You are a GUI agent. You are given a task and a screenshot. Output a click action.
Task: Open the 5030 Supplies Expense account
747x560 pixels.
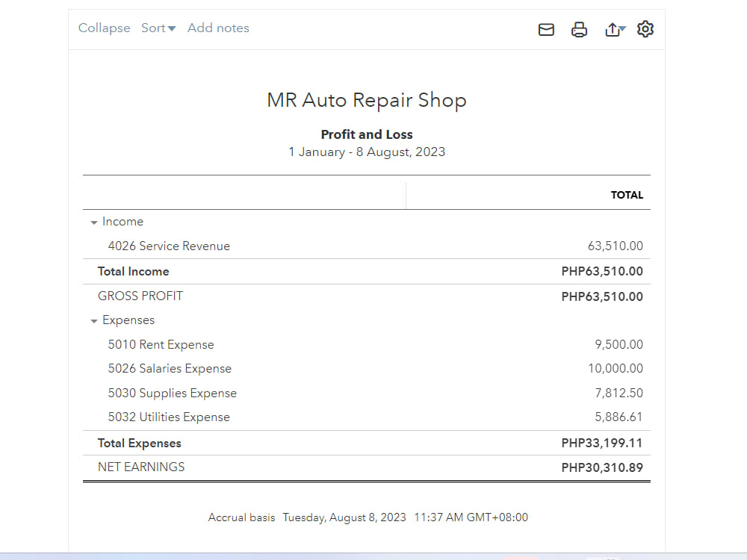(173, 393)
